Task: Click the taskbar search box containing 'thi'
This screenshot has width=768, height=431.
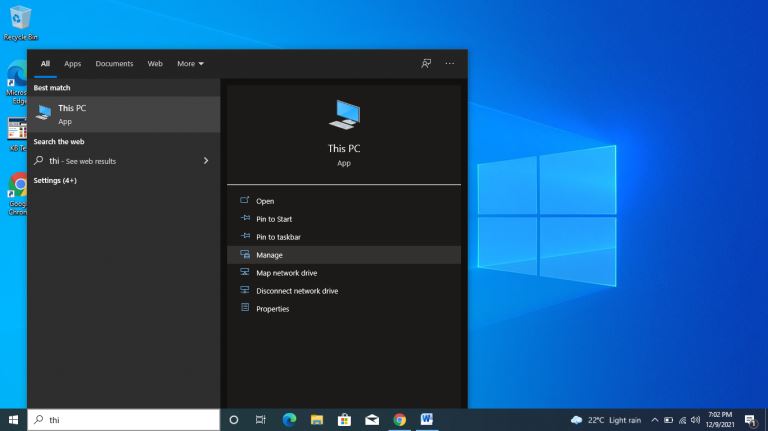Action: pyautogui.click(x=123, y=420)
